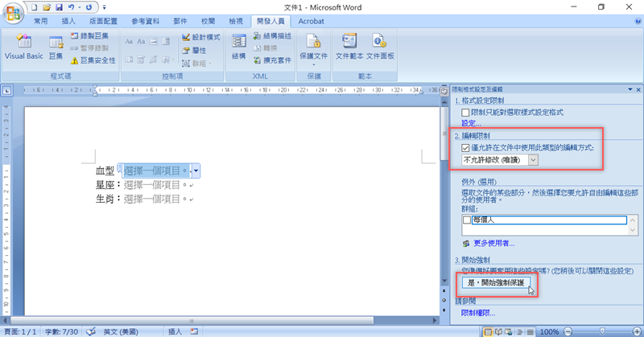The width and height of the screenshot is (644, 337).
Task: Open the 插入 (Insert) tab
Action: coord(68,22)
